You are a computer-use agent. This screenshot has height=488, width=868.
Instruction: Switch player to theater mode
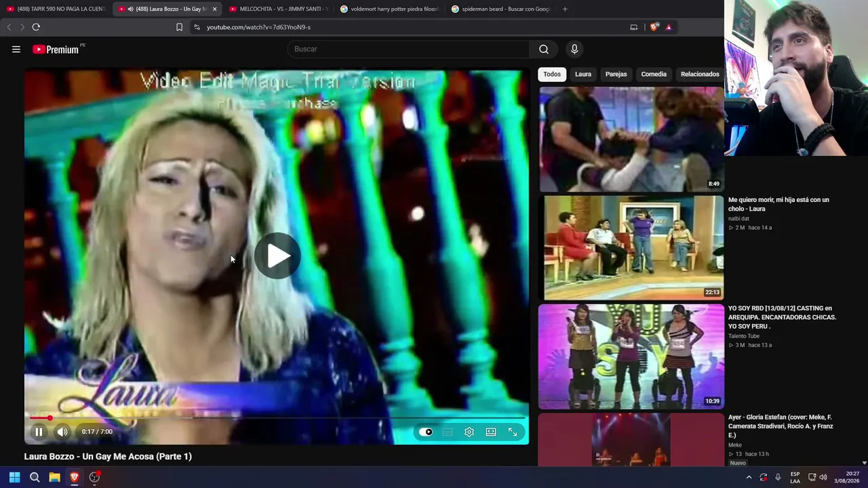tap(491, 432)
